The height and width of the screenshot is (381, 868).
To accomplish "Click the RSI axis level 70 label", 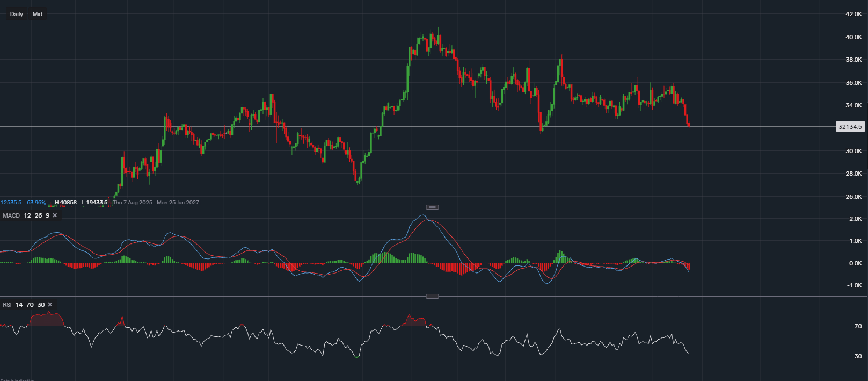I will 858,326.
